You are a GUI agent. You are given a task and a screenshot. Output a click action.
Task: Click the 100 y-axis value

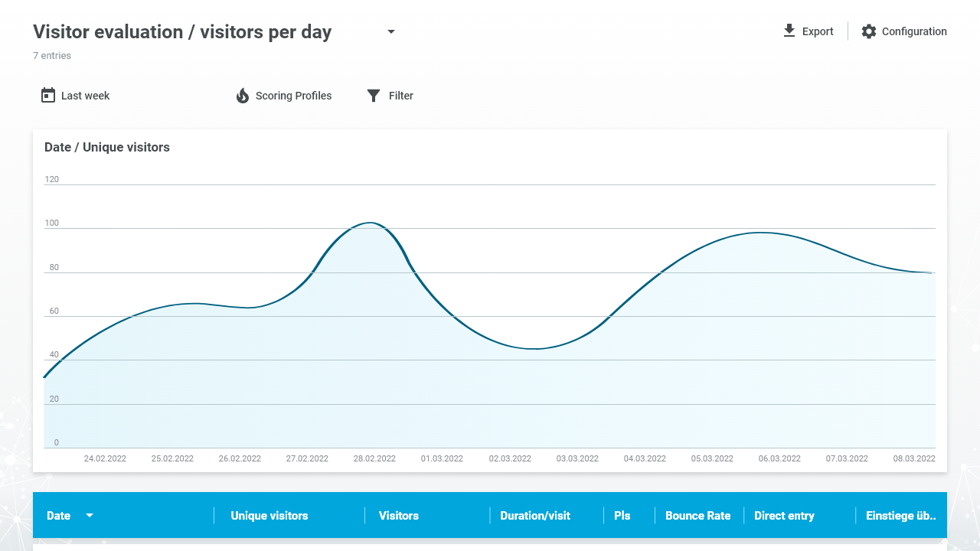pos(51,223)
